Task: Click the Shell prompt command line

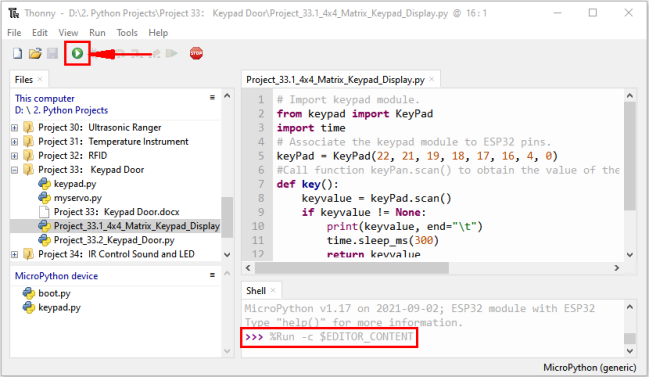Action: (x=329, y=337)
